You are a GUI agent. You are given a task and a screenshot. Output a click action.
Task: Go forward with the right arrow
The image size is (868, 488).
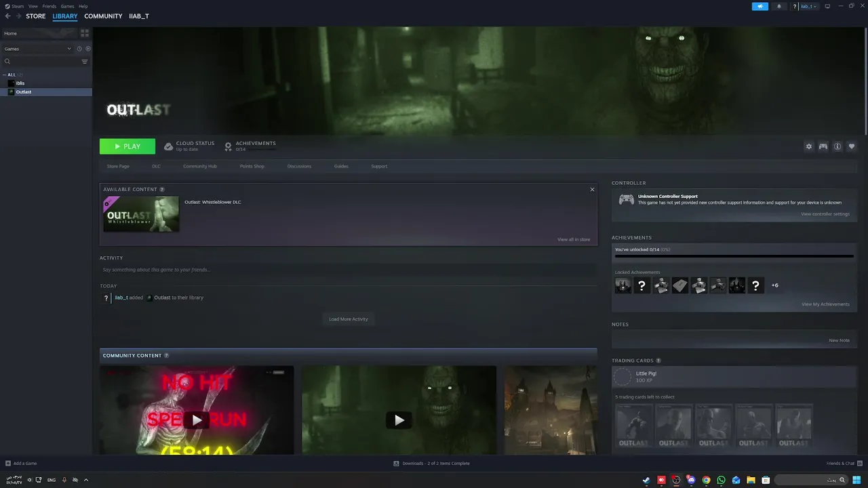pos(18,16)
